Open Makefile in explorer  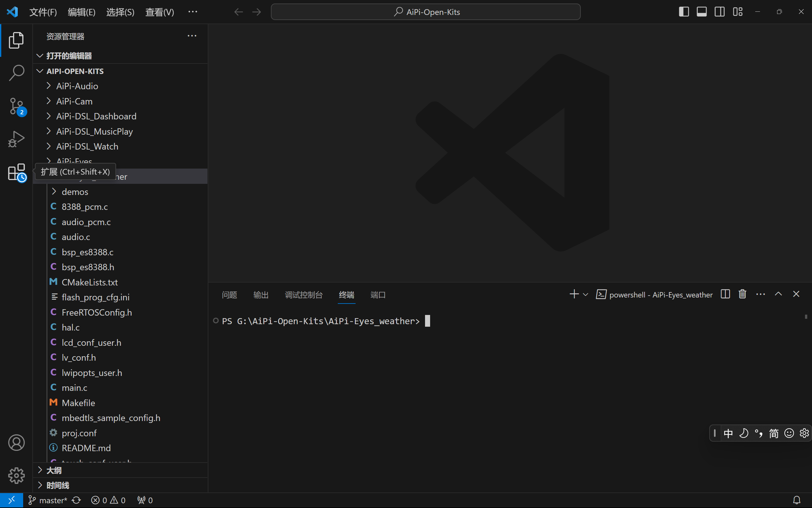(121, 403)
